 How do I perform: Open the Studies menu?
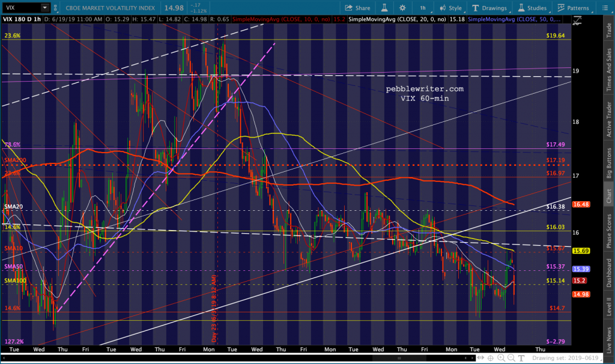pos(532,8)
